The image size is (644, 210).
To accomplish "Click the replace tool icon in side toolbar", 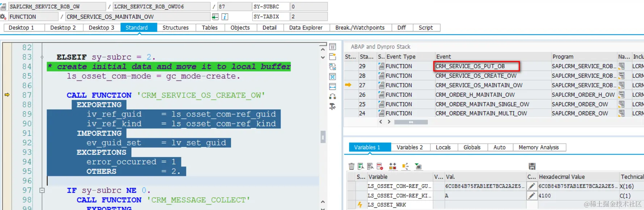I will pos(332,66).
